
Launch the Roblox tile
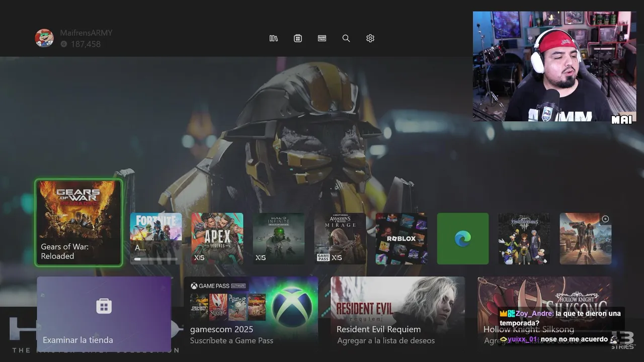pyautogui.click(x=401, y=238)
